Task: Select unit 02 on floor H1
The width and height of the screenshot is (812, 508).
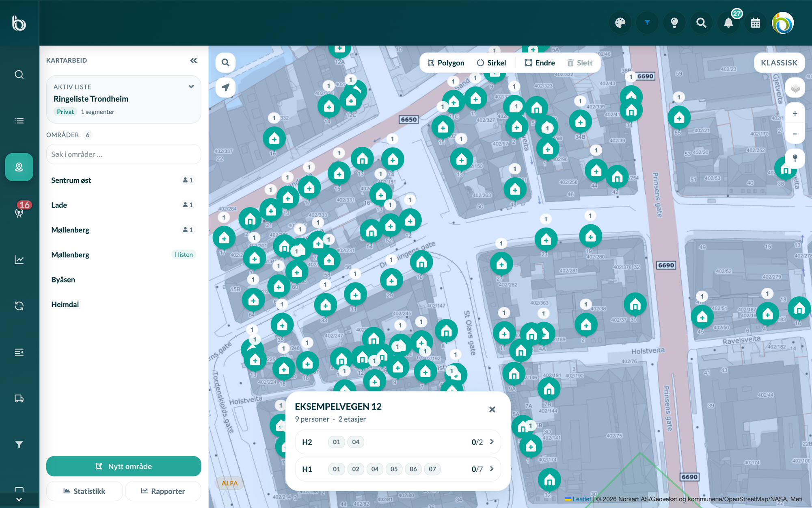Action: tap(356, 469)
